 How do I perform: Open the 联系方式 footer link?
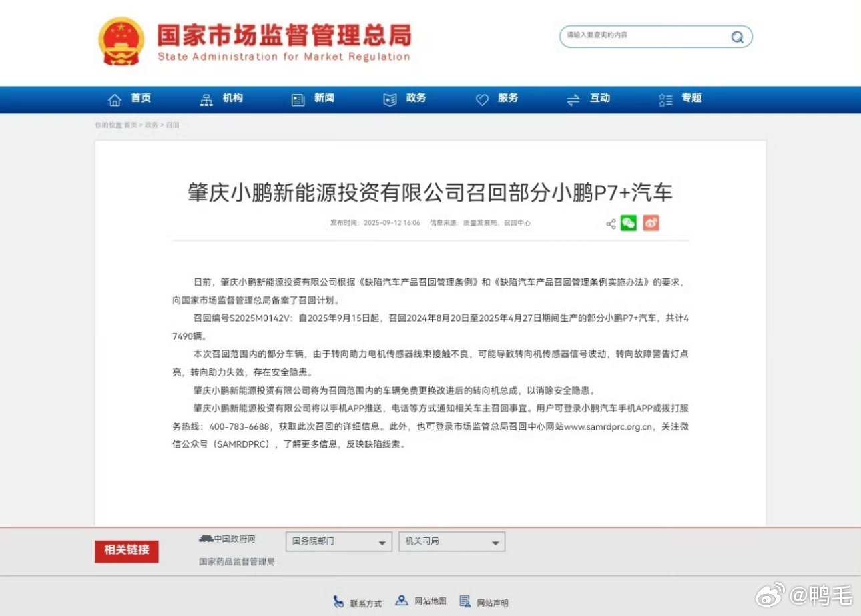point(366,603)
